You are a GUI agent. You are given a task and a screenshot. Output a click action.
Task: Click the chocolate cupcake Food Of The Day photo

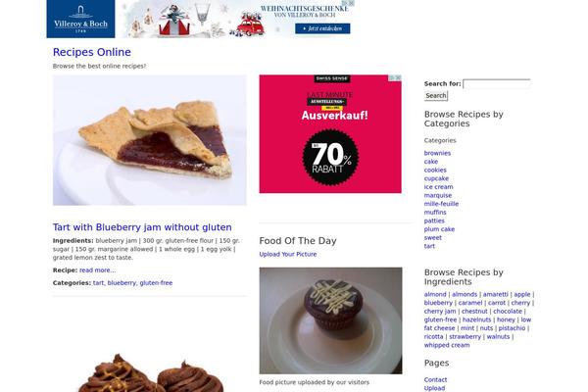pyautogui.click(x=330, y=320)
